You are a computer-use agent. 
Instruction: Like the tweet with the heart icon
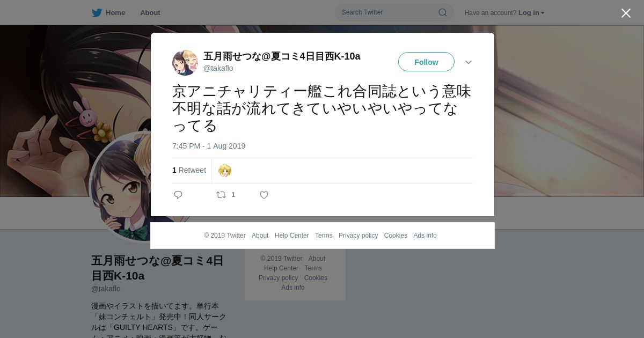(264, 195)
